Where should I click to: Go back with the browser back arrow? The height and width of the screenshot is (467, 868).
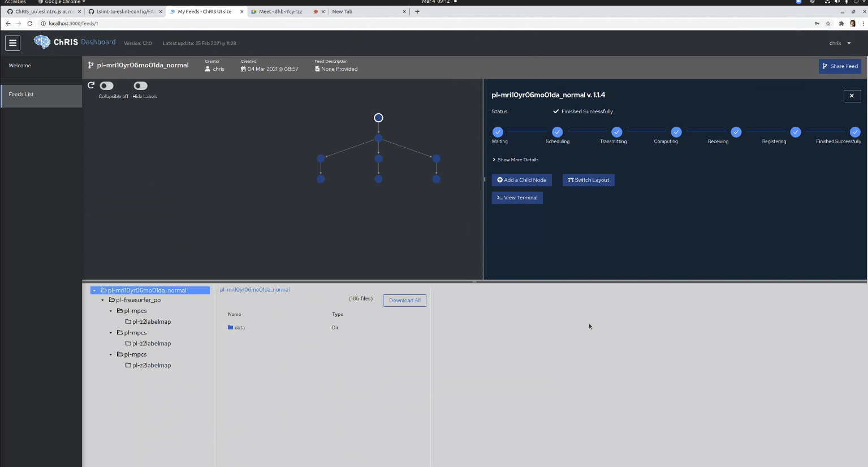click(8, 23)
